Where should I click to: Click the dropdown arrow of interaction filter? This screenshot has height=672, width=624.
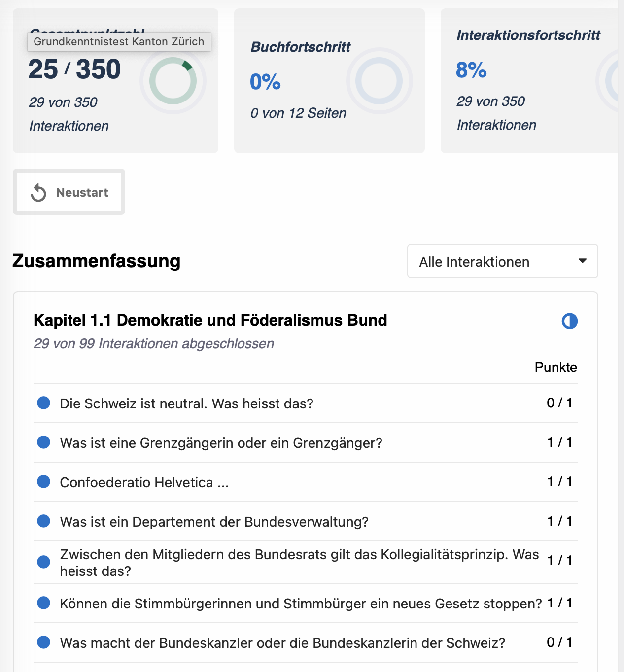(x=583, y=261)
